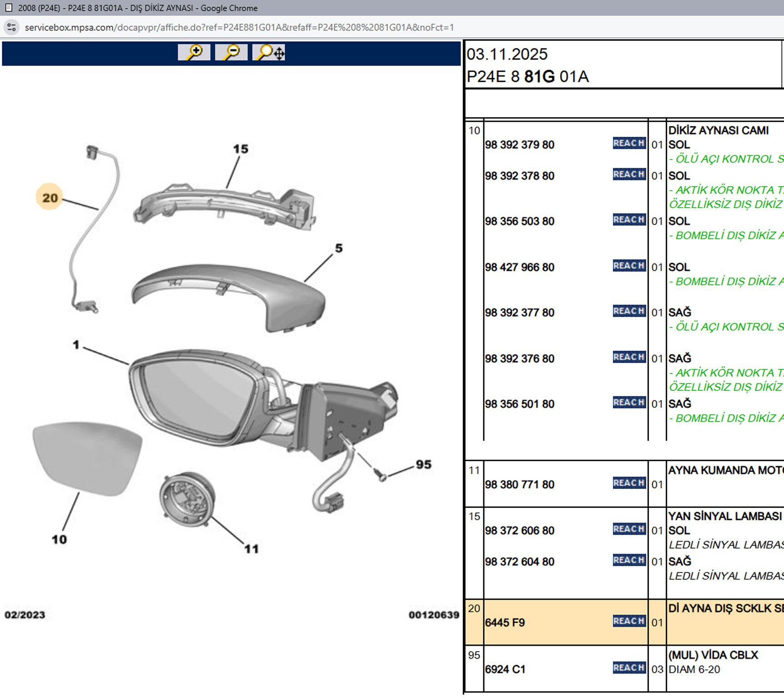Select callout number 11 motor
Viewport: 784px width, 698px height.
click(x=251, y=549)
